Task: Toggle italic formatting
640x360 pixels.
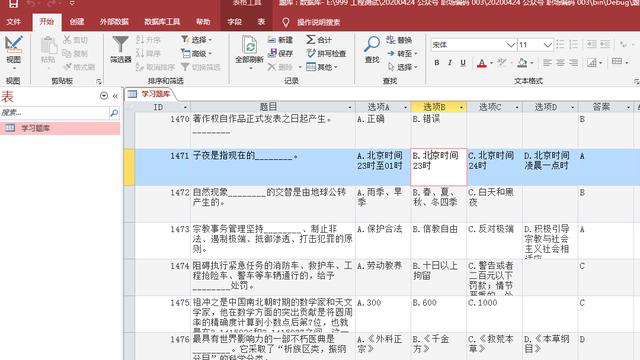Action: [x=450, y=63]
